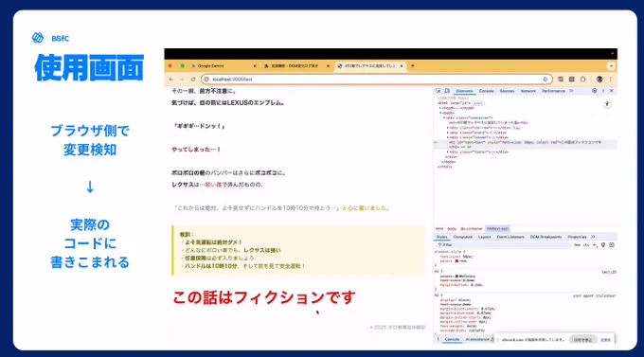This screenshot has width=644, height=357.
Task: Open DevTools Performance tab
Action: (x=553, y=91)
